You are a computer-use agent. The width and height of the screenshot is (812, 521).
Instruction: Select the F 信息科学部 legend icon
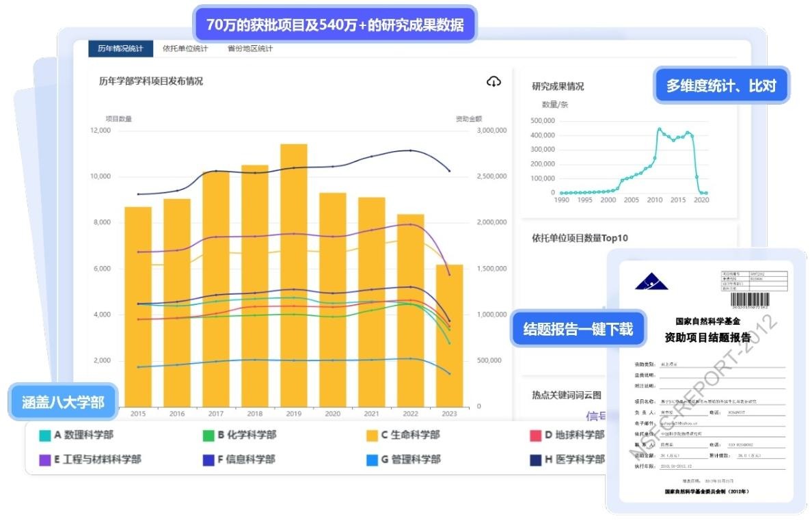point(207,460)
